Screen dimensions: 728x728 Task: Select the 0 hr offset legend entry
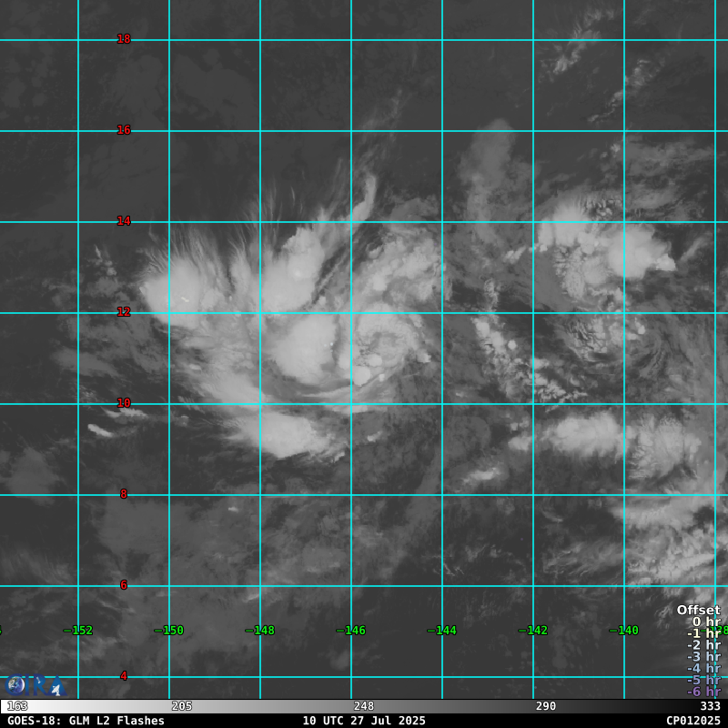(x=705, y=622)
